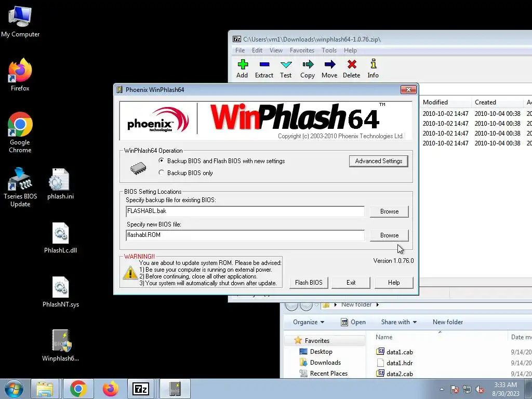Image resolution: width=532 pixels, height=399 pixels.
Task: Open Chrome from the taskbar
Action: (78, 389)
